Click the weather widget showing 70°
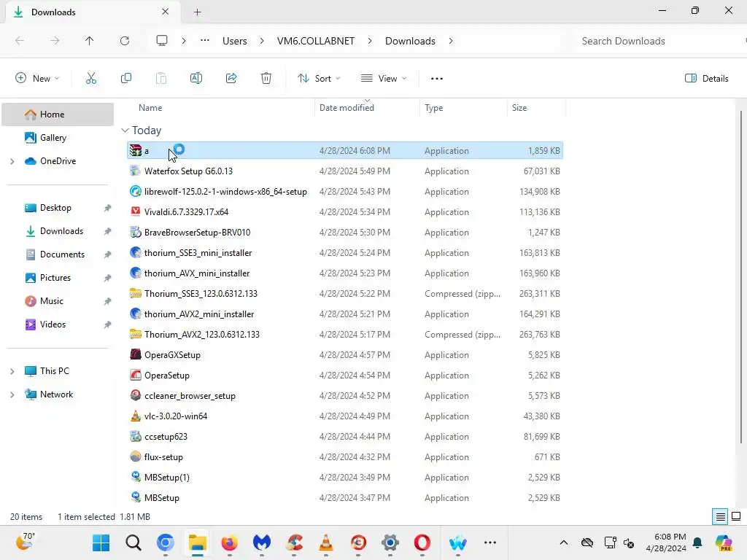This screenshot has width=747, height=560. [26, 542]
